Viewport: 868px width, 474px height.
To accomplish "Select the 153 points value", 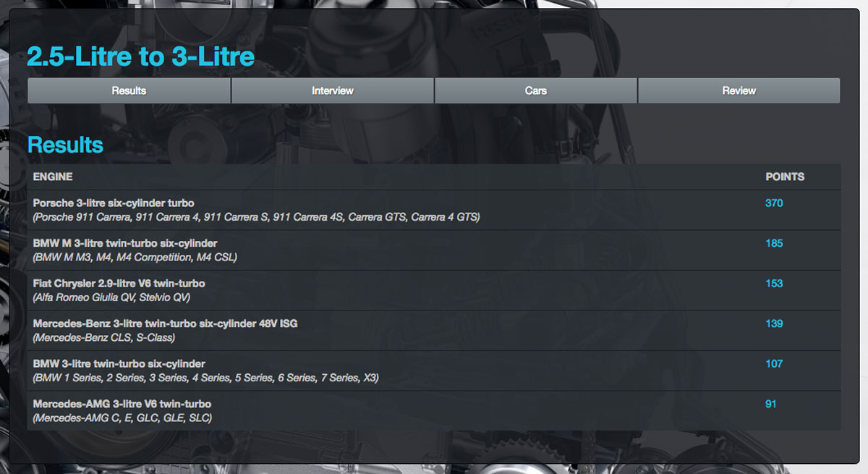I will [x=774, y=284].
